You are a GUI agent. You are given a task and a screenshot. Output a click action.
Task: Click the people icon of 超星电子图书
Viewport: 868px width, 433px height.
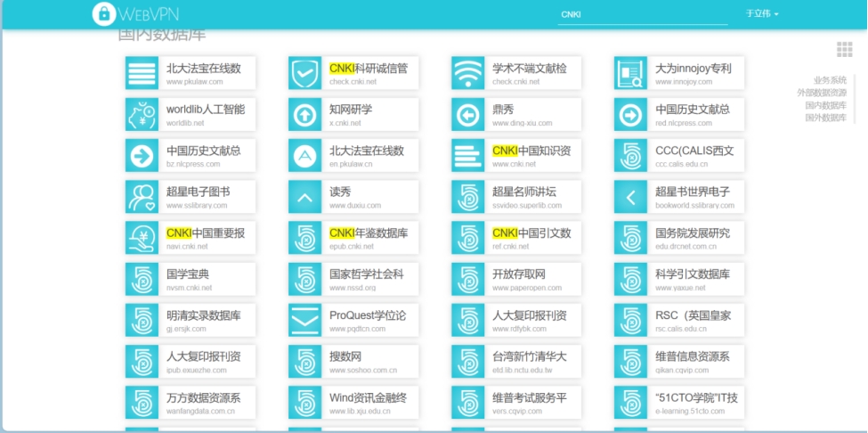pos(142,197)
